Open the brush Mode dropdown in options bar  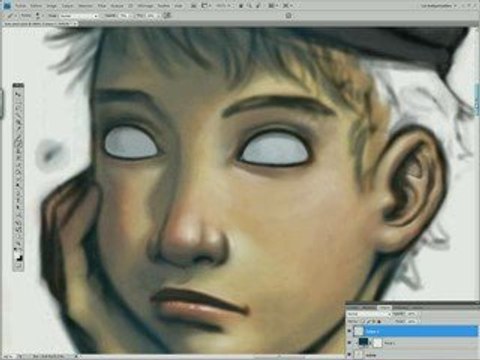79,16
